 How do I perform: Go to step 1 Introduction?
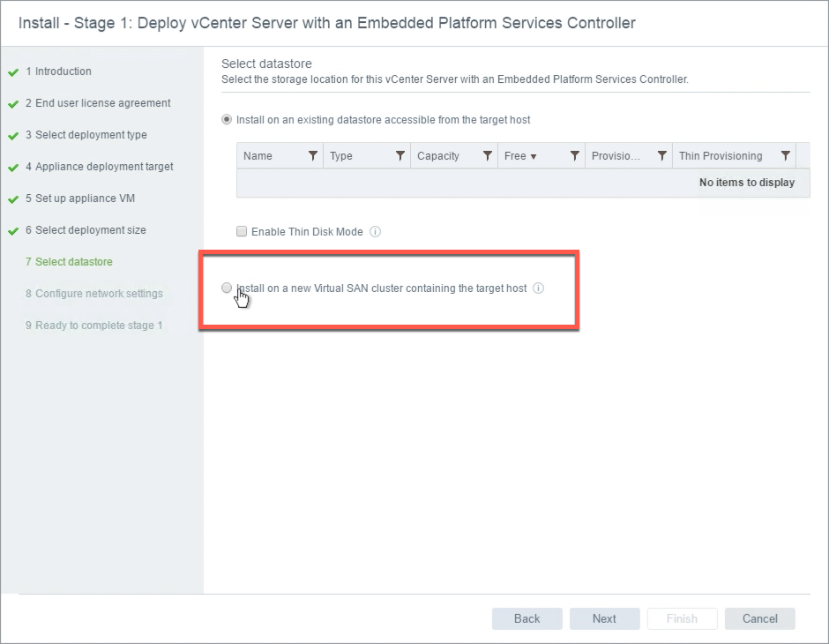58,71
